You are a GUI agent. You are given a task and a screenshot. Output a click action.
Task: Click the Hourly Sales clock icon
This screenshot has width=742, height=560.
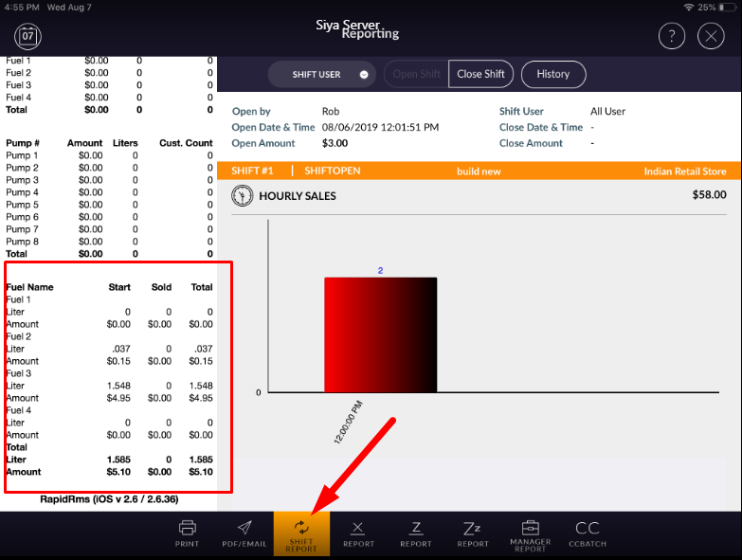point(242,196)
